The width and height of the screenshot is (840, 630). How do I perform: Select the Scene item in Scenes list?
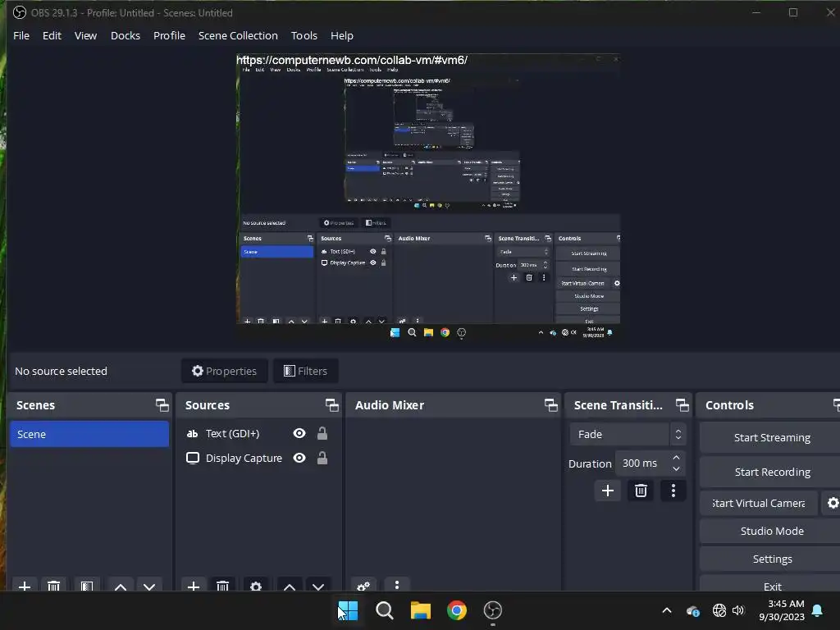point(89,434)
